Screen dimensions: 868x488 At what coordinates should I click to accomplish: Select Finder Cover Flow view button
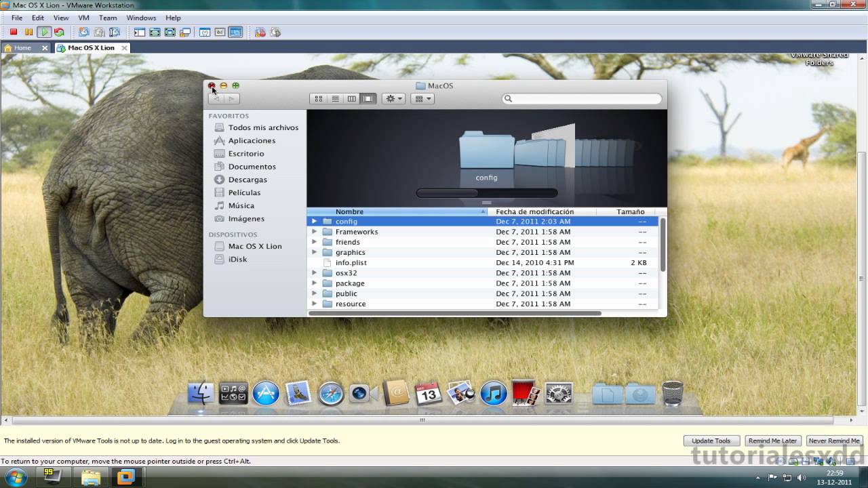[x=368, y=99]
